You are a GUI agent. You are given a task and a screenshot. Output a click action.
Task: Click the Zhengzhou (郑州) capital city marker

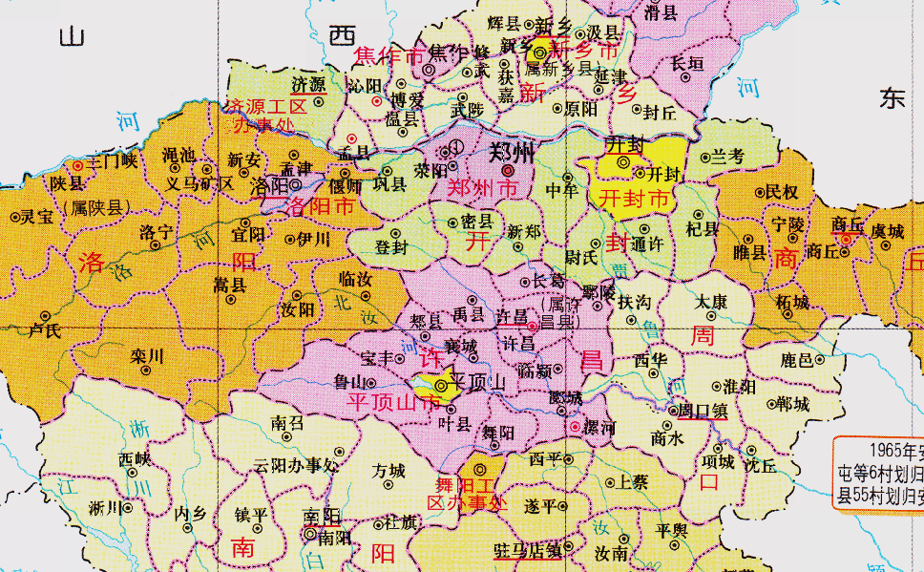pos(508,170)
